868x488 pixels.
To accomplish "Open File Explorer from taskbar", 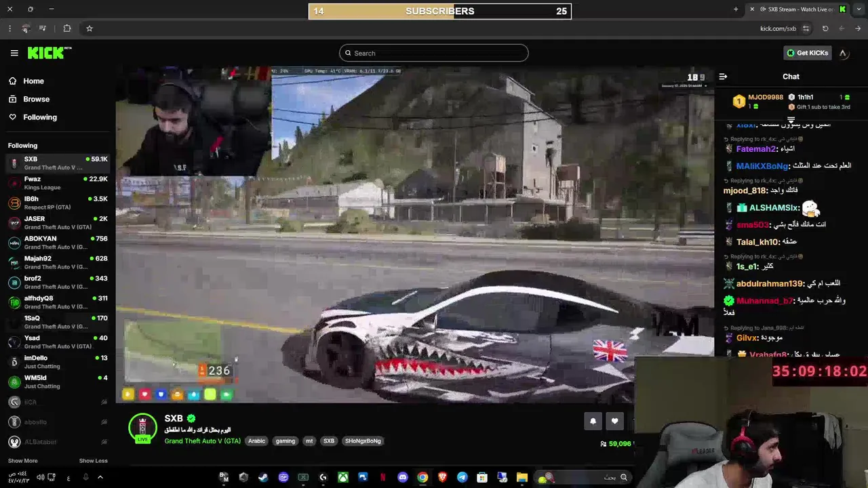I will (522, 477).
